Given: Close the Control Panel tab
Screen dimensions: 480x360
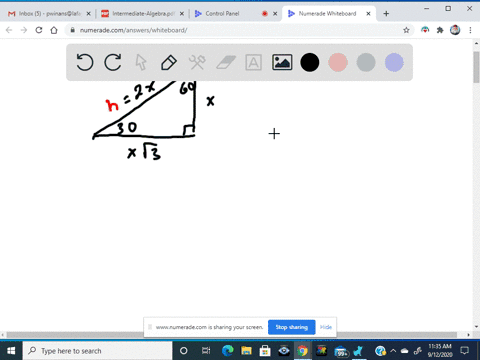Looking at the screenshot, I should [275, 14].
